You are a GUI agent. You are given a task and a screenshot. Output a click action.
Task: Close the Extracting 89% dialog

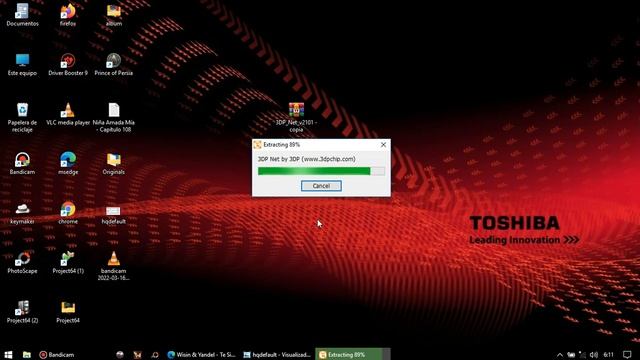[x=383, y=144]
